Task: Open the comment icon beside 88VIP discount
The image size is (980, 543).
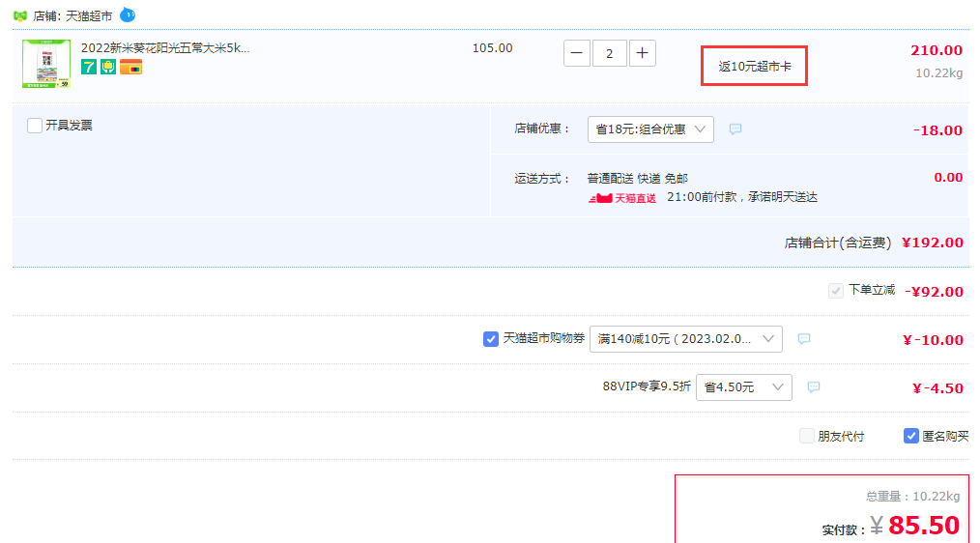Action: [813, 387]
